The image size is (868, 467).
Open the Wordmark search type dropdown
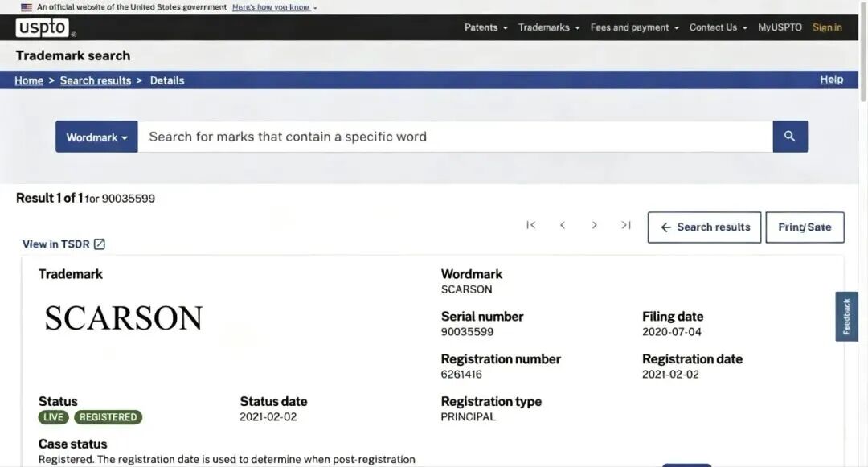(x=96, y=137)
